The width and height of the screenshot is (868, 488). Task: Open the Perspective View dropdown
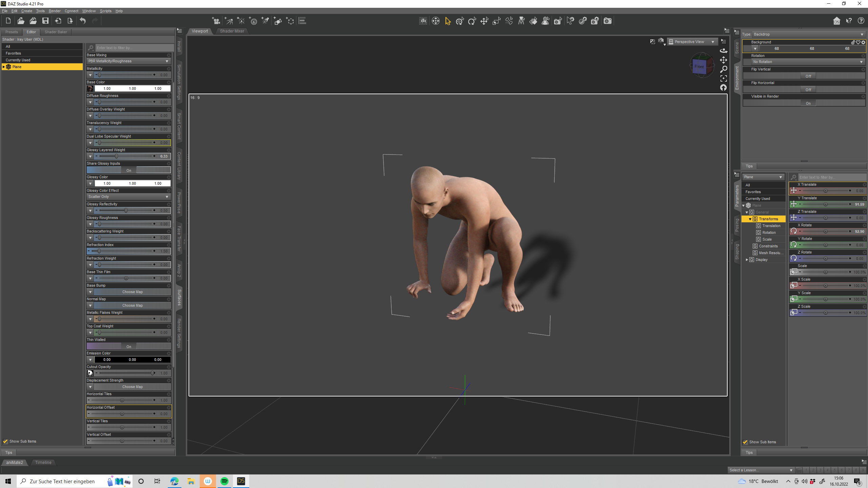coord(692,42)
